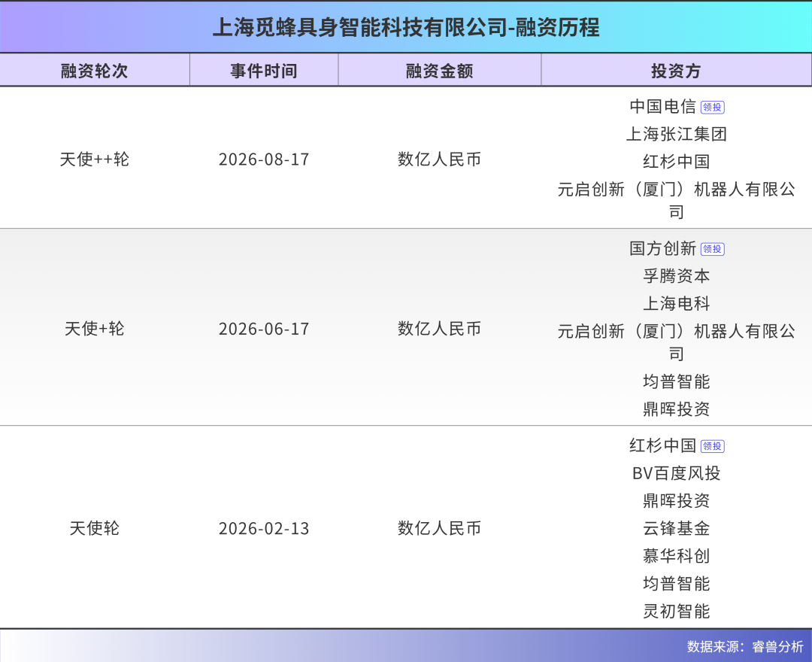Open 鼎晖投资 in the 天使+轮 row
812x662 pixels.
(x=676, y=409)
